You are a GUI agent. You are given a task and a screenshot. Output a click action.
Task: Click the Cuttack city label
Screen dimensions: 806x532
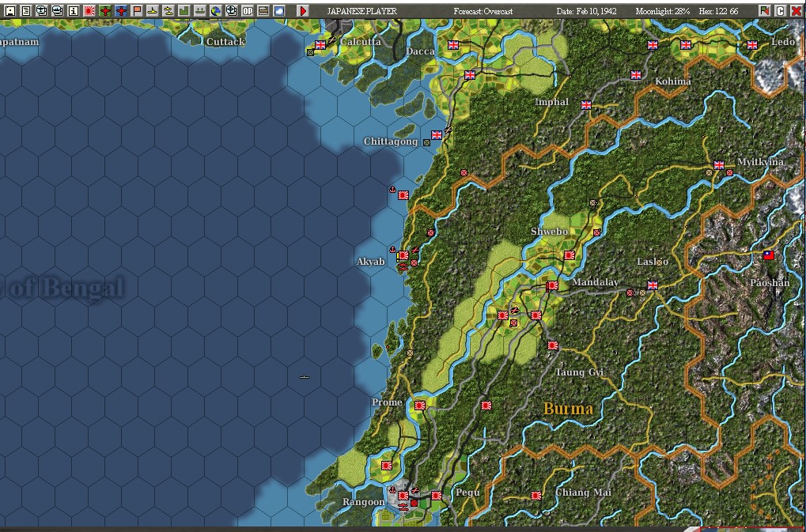[225, 42]
